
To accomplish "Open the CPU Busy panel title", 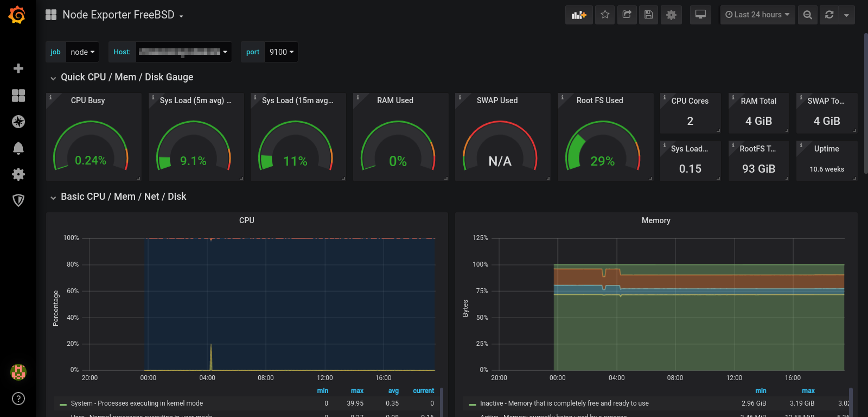I will (88, 100).
